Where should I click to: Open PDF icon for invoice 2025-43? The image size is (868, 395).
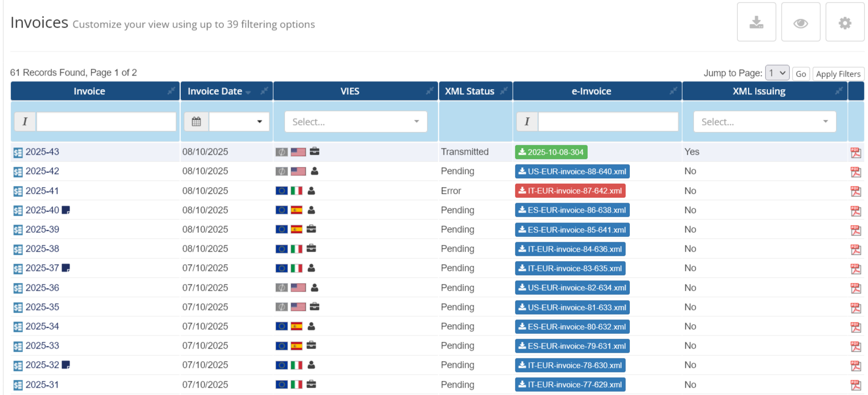tap(855, 152)
